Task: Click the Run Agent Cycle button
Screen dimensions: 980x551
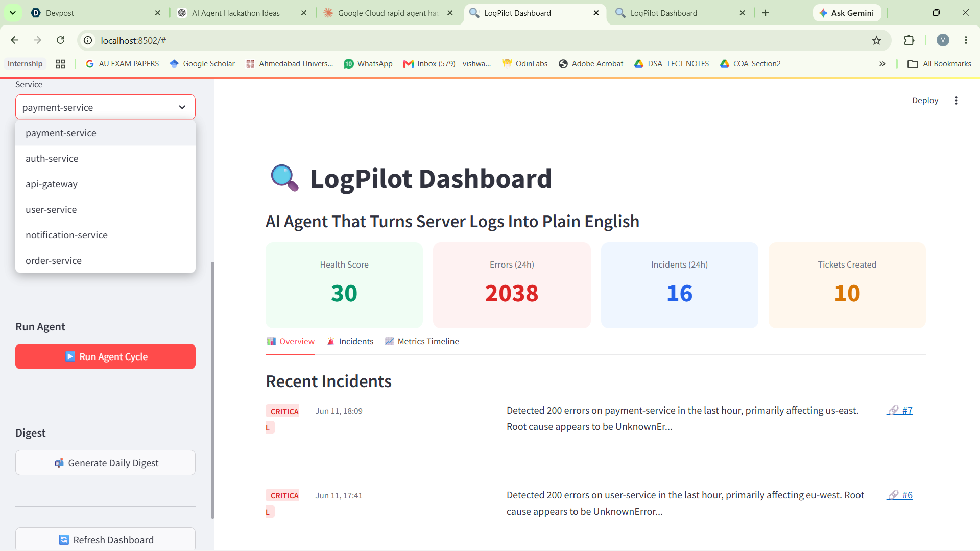Action: [105, 356]
